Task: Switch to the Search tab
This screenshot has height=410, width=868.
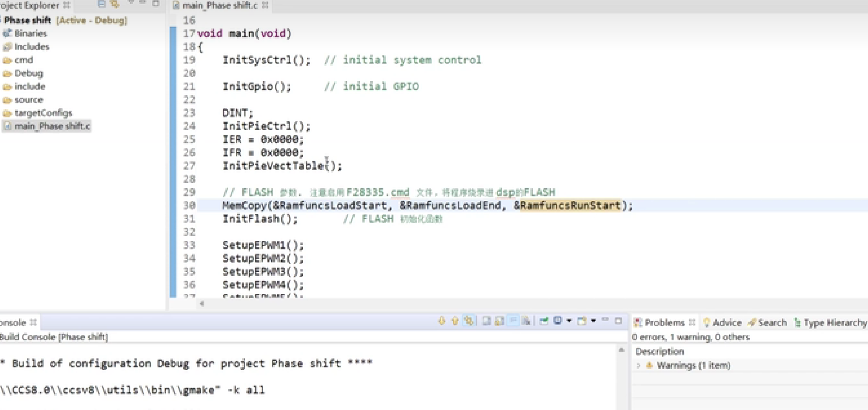Action: [767, 323]
